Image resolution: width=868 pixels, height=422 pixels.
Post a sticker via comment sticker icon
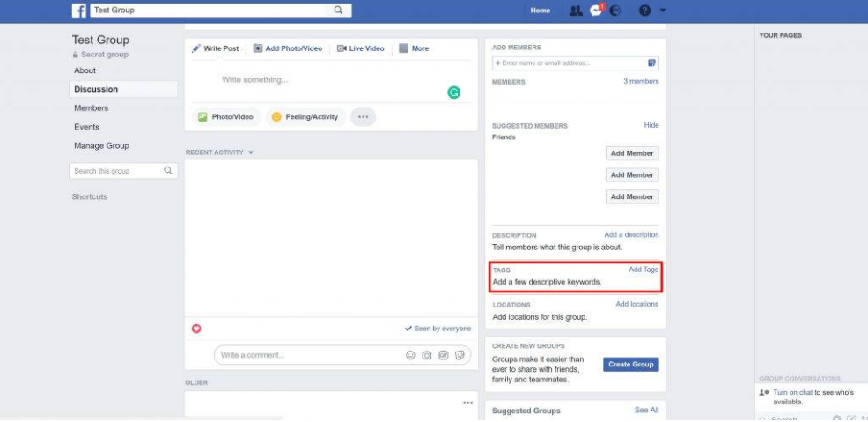(x=460, y=356)
